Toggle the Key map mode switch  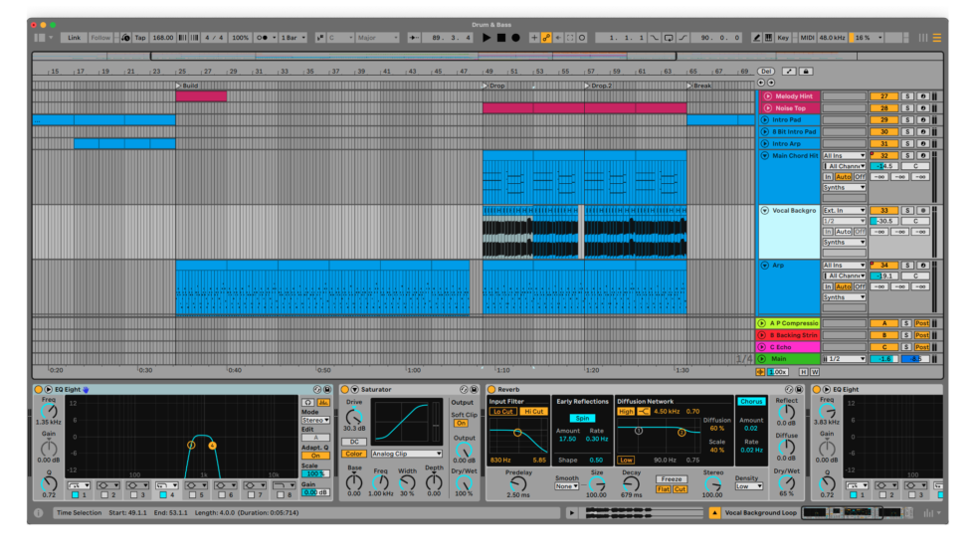782,38
